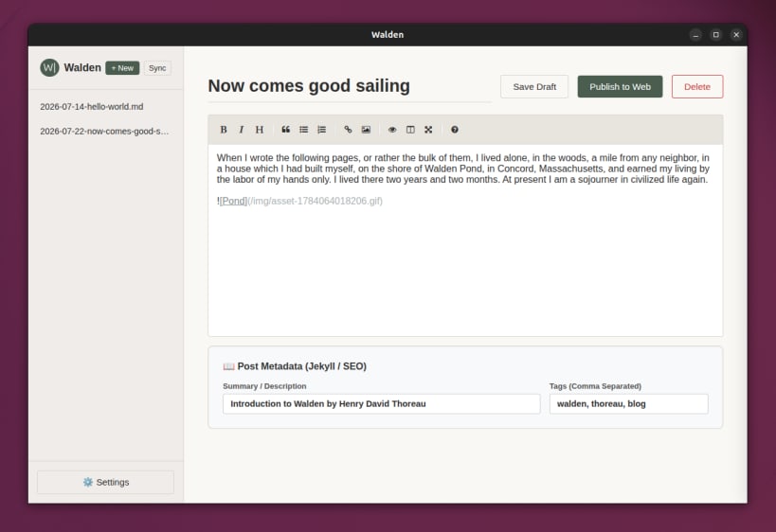The height and width of the screenshot is (532, 776).
Task: Delete the current post
Action: coord(696,86)
